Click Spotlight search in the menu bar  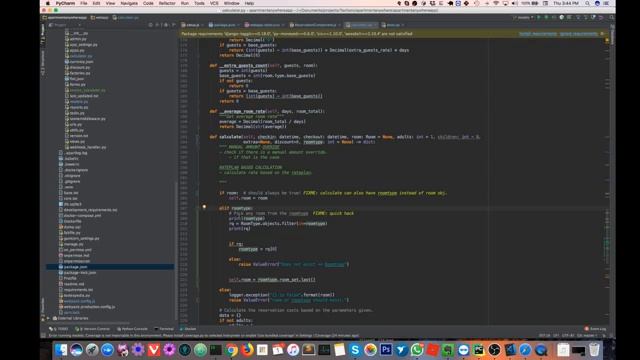pyautogui.click(x=587, y=3)
